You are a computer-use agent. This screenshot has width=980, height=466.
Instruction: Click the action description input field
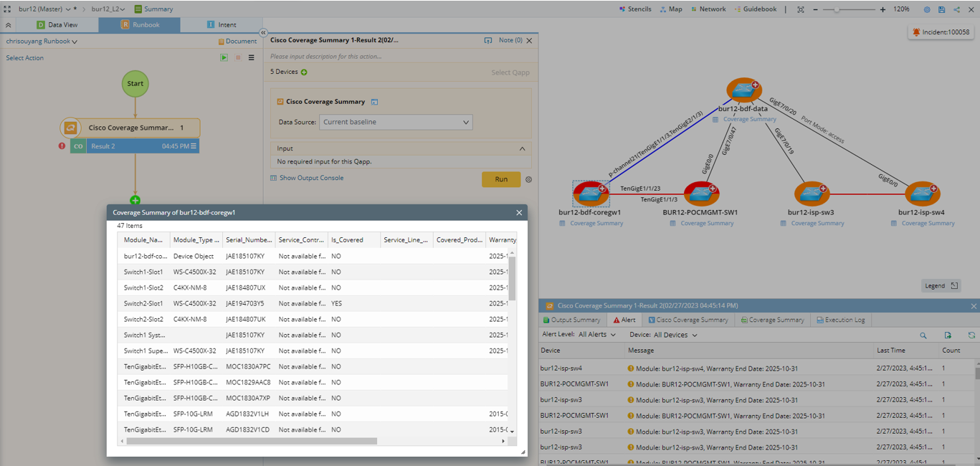[x=400, y=56]
